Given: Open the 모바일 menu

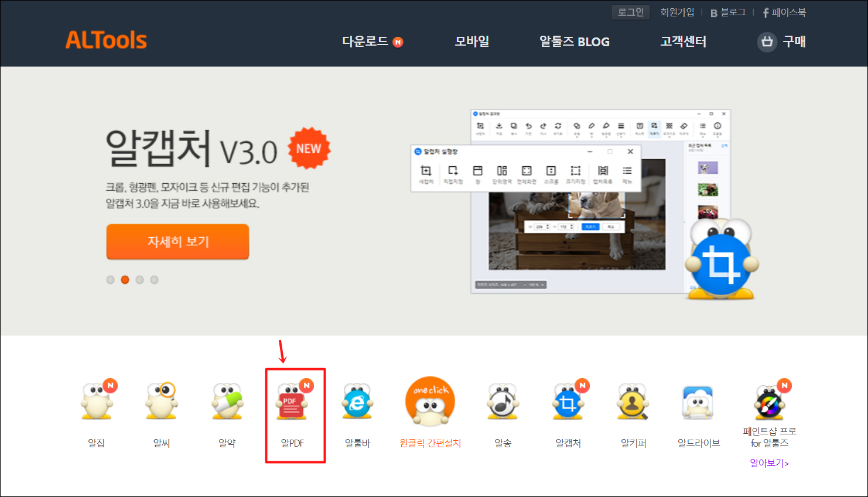Looking at the screenshot, I should click(472, 42).
